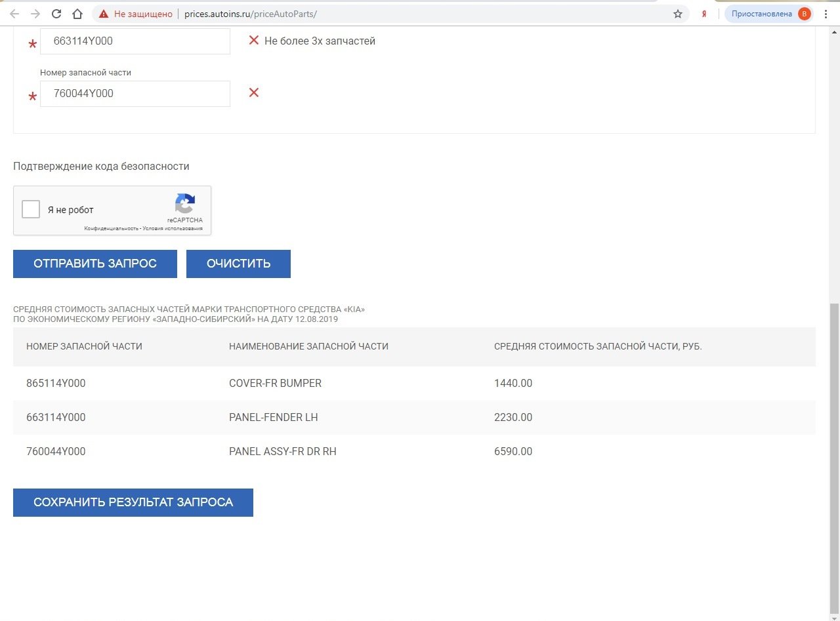Screen dimensions: 840x621
Task: Open the Yandex extension icon
Action: click(704, 14)
